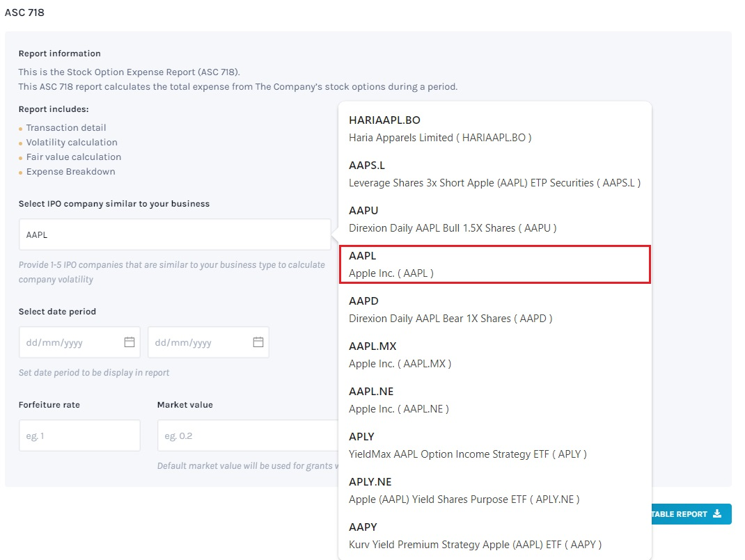The width and height of the screenshot is (745, 560).
Task: Click the 'Default market value will be used' hint
Action: pyautogui.click(x=248, y=466)
